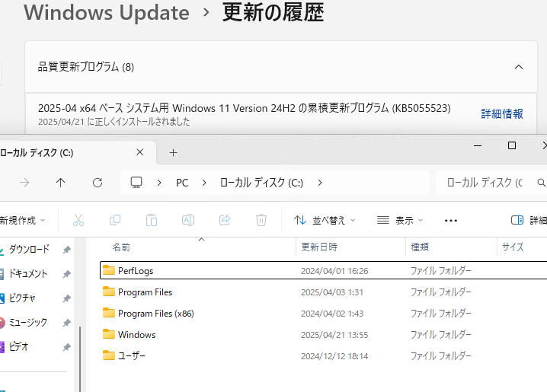
Task: Click the search box for ローカル ディスク
Action: [491, 183]
